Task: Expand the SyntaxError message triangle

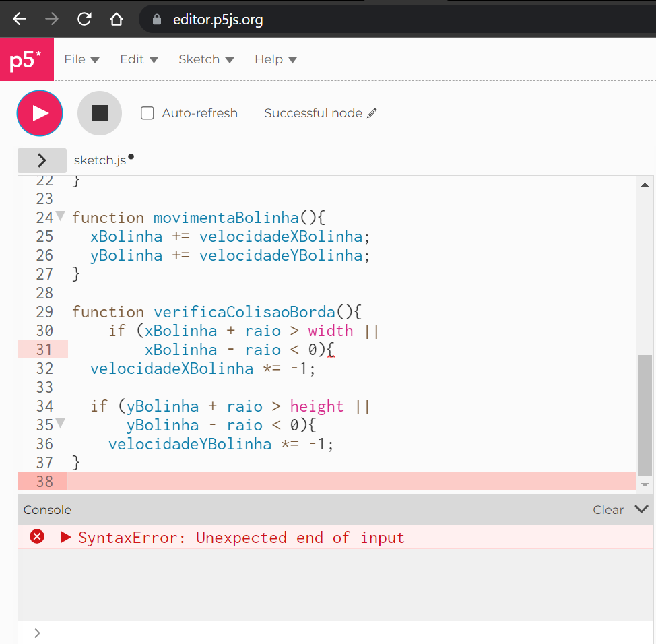Action: tap(66, 537)
